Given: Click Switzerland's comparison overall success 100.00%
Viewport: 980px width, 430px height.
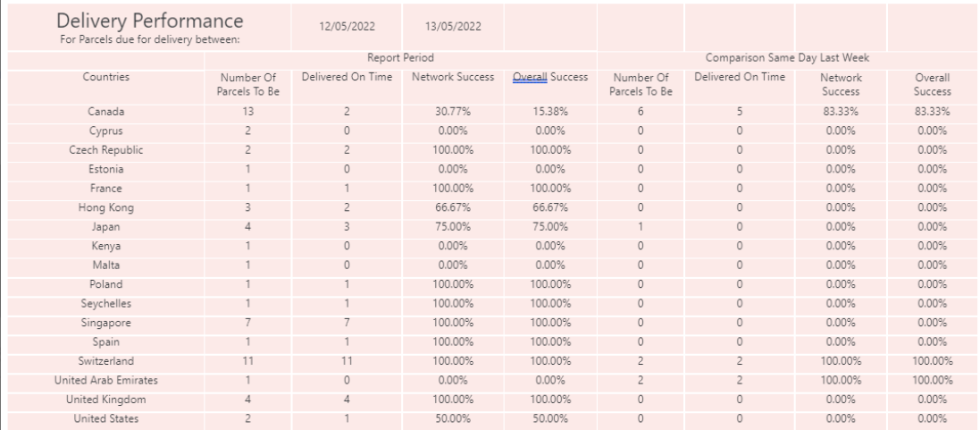Looking at the screenshot, I should 932,361.
